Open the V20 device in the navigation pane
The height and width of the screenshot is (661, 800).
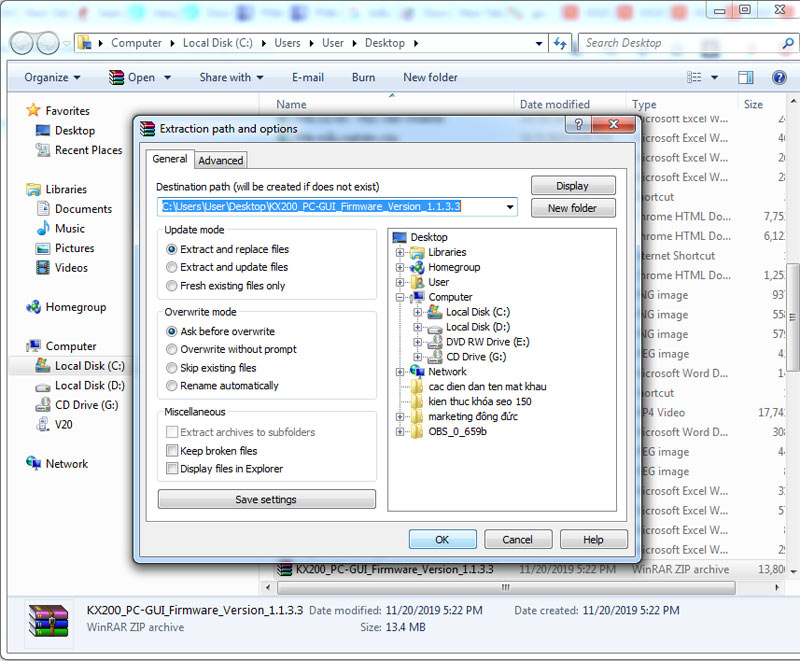point(43,424)
